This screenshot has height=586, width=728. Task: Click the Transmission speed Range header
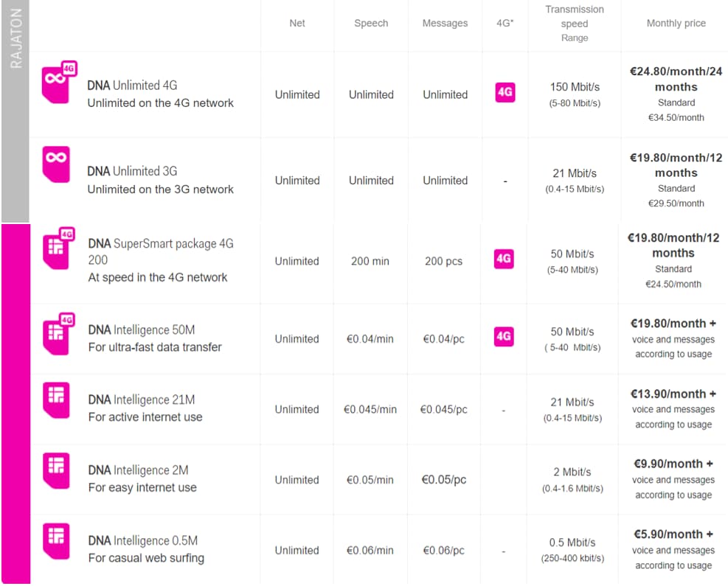[x=575, y=24]
